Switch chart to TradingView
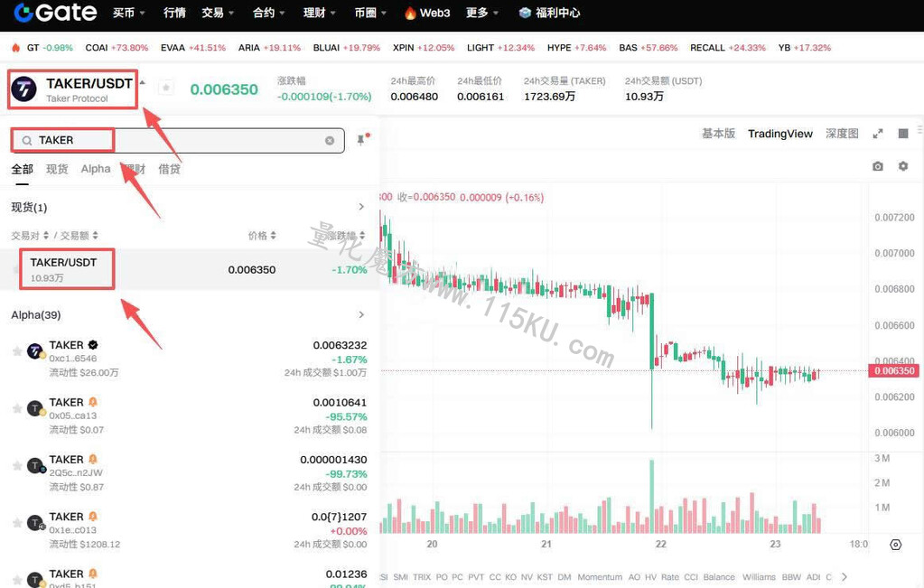Viewport: 924px width, 588px height. click(780, 134)
